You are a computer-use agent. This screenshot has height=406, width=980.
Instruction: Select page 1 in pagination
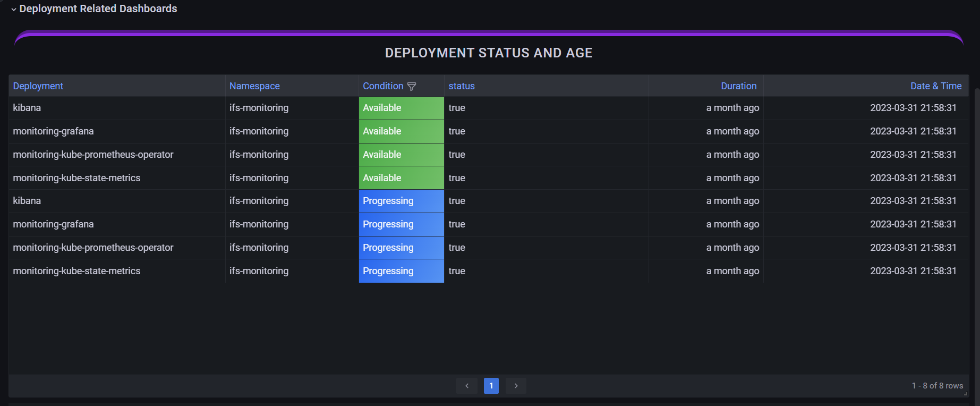[491, 386]
